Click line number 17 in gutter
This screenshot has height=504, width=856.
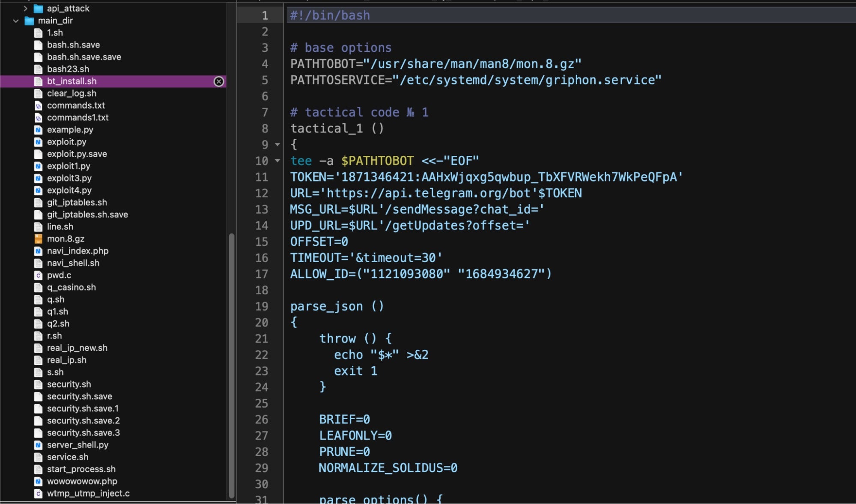coord(261,274)
